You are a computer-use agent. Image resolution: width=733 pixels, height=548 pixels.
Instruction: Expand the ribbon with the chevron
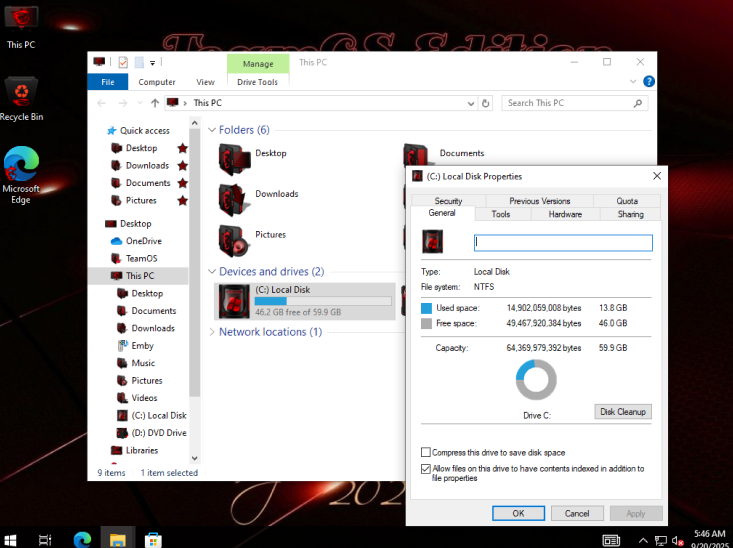click(633, 81)
